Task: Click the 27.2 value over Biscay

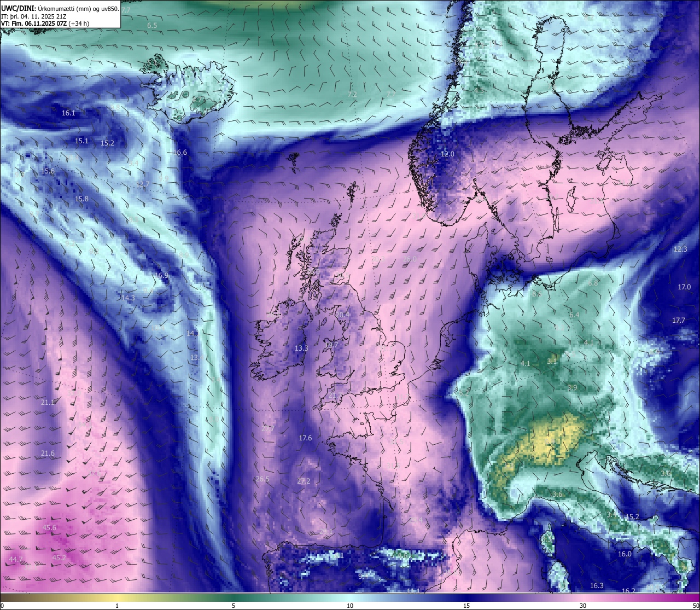Action: pyautogui.click(x=304, y=481)
